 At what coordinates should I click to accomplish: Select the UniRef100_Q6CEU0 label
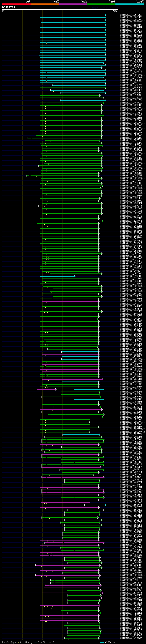pos(131,542)
